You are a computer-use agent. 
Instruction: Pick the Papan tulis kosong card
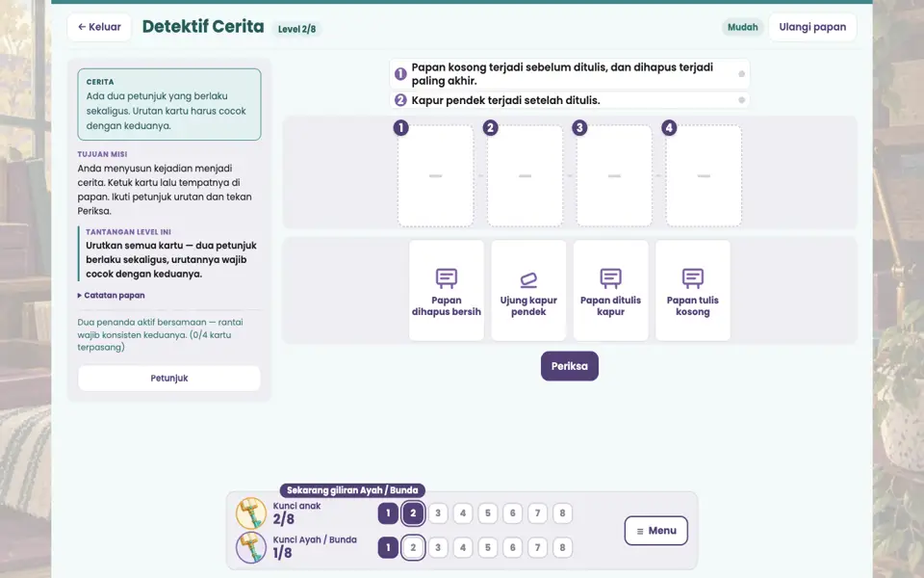tap(692, 290)
